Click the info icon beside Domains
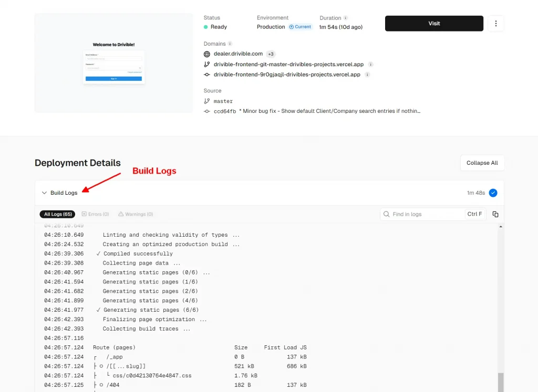The image size is (538, 392). 230,44
